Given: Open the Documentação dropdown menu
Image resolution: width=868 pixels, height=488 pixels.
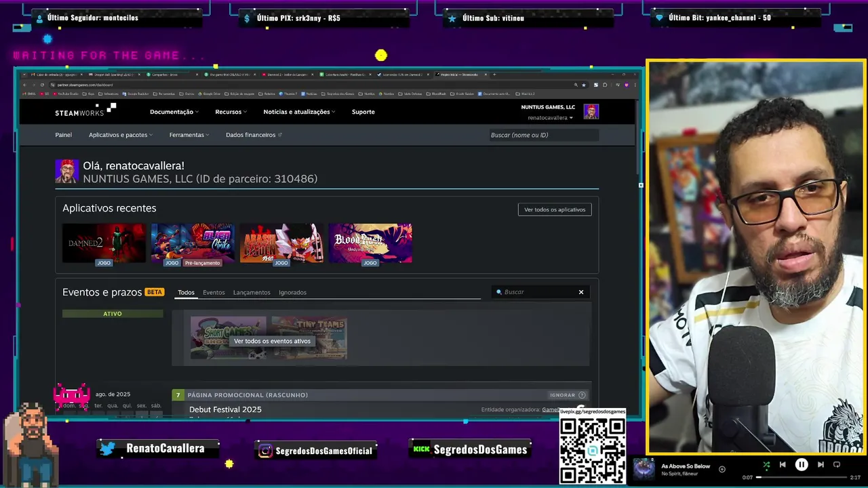Looking at the screenshot, I should (174, 112).
